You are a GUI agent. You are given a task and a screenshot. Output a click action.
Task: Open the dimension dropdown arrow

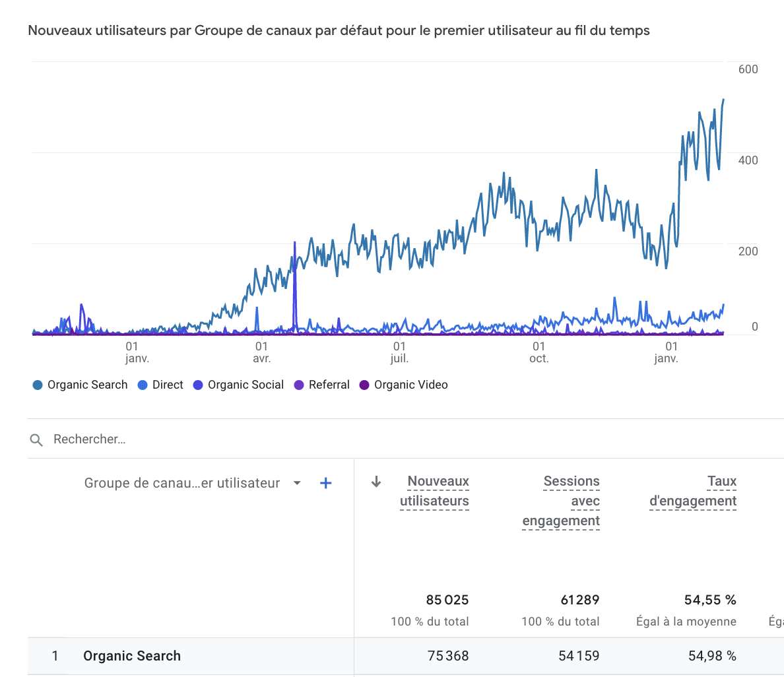[x=297, y=483]
